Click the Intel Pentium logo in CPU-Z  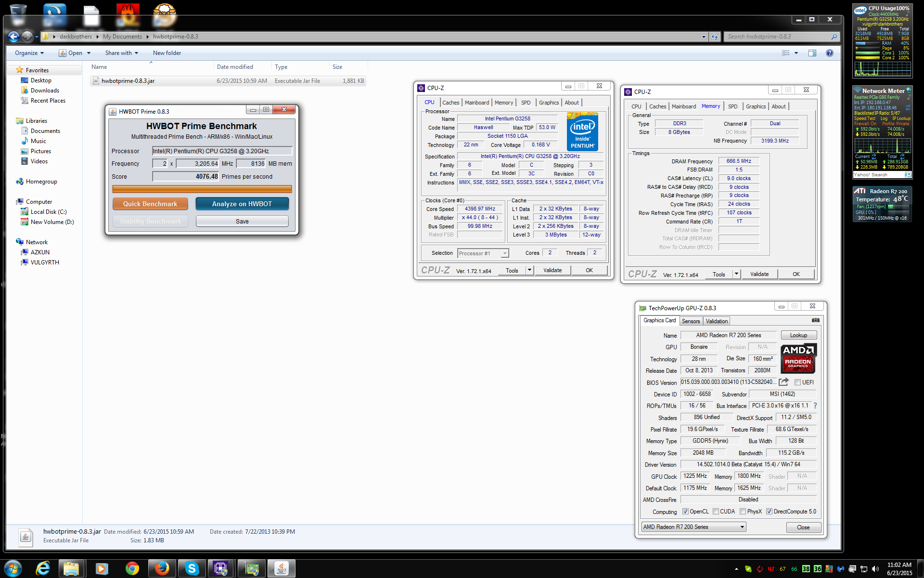click(x=582, y=131)
